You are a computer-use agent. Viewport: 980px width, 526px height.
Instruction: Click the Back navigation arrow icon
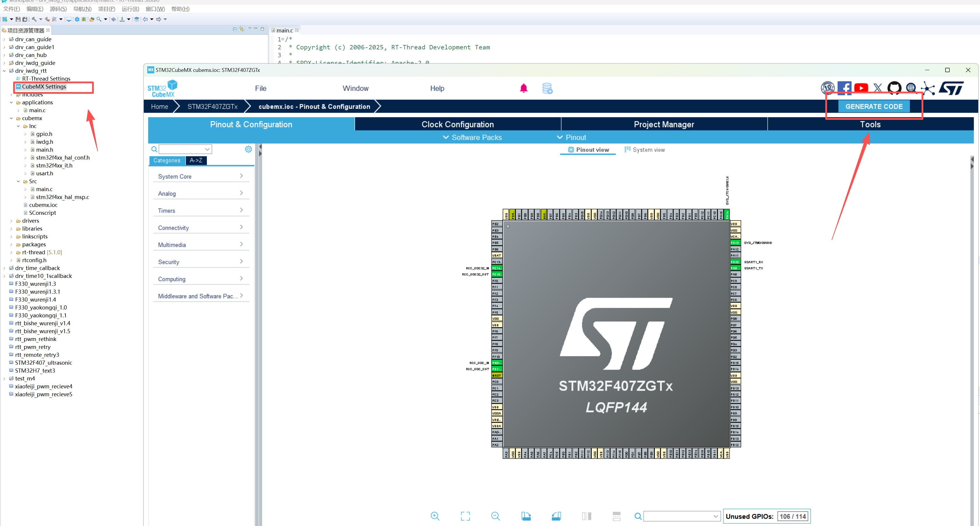[x=145, y=19]
